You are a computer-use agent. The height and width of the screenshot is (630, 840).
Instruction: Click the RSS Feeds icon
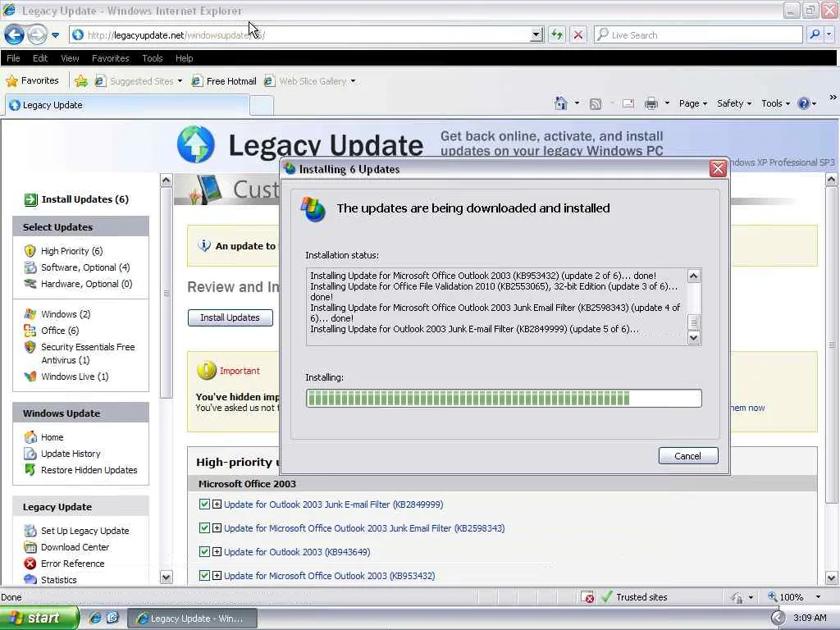pos(596,104)
